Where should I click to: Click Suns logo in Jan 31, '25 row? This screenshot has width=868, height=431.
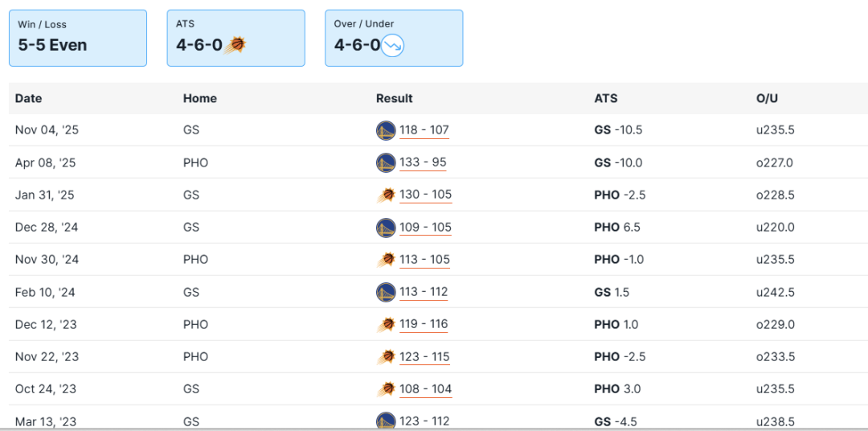386,195
